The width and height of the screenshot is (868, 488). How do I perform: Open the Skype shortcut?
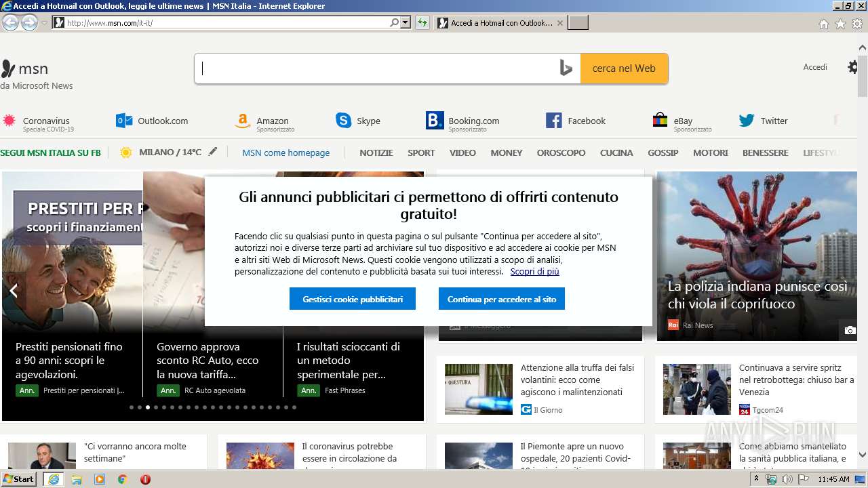click(x=358, y=121)
